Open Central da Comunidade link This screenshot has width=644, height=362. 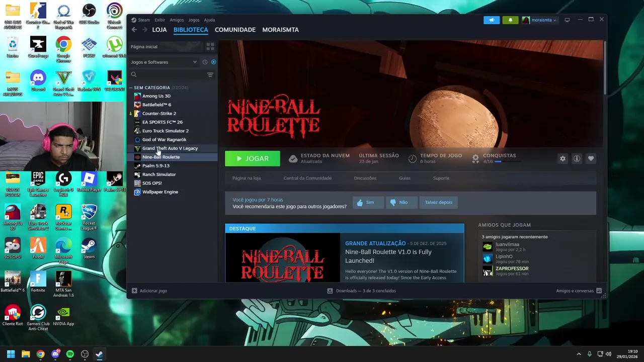click(x=307, y=178)
